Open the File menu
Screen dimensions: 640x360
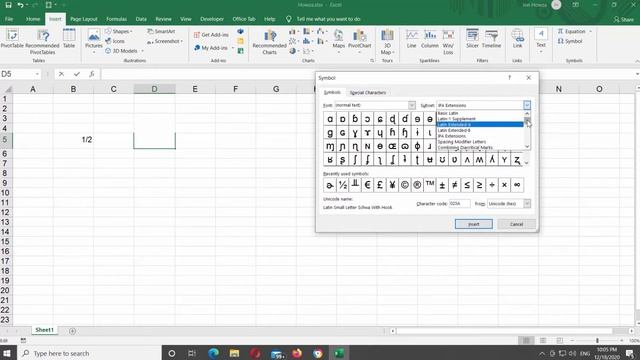coord(9,19)
